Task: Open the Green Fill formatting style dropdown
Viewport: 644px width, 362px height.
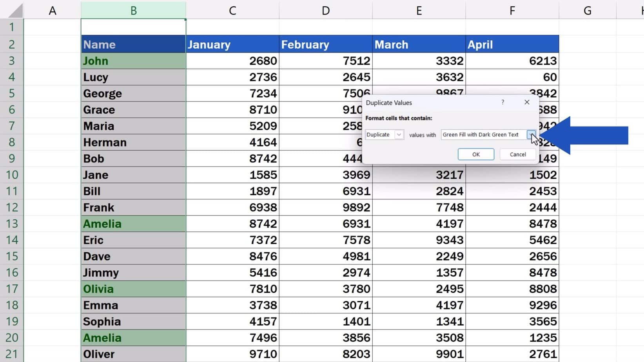Action: [x=532, y=134]
